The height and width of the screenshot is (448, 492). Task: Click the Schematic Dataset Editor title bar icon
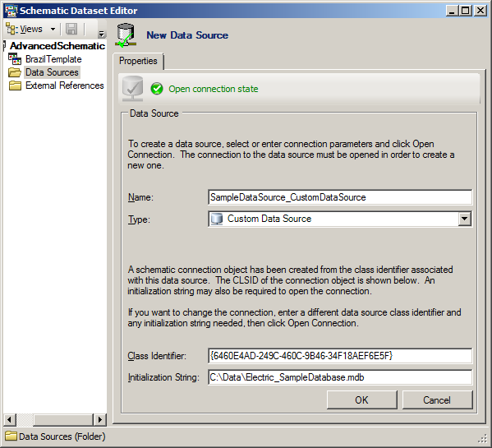coord(11,11)
